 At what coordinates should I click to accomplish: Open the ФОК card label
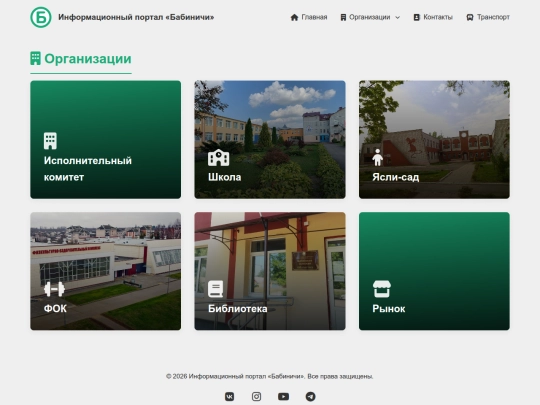coord(55,309)
